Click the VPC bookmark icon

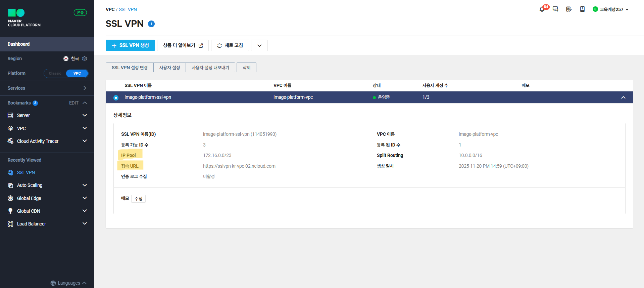(x=10, y=128)
